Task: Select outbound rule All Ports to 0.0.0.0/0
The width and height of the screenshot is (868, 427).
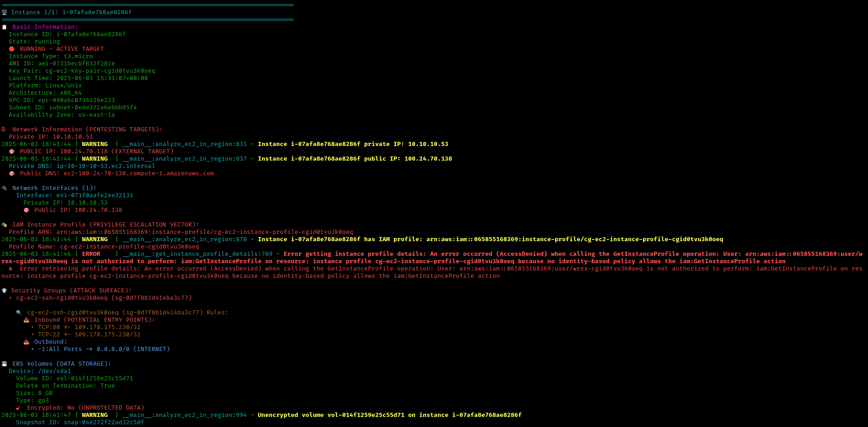Action: pyautogui.click(x=100, y=349)
